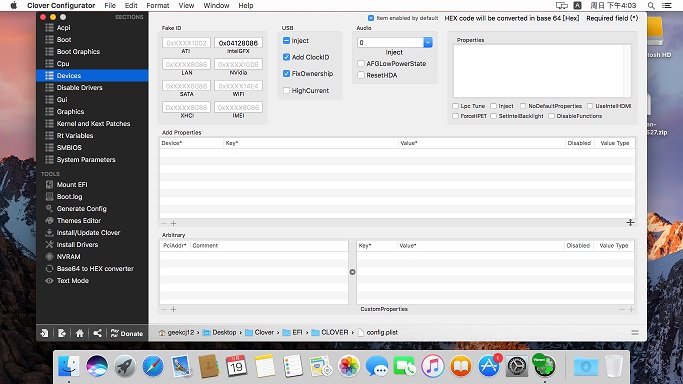Viewport: 683px width, 384px height.
Task: Click the Install Drivers tools icon
Action: 49,244
